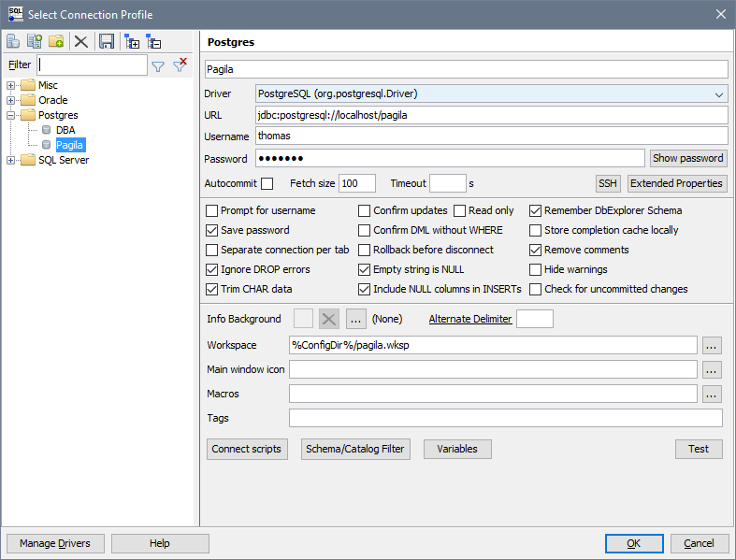The image size is (736, 560).
Task: Enable Rollback before disconnect
Action: tap(364, 250)
